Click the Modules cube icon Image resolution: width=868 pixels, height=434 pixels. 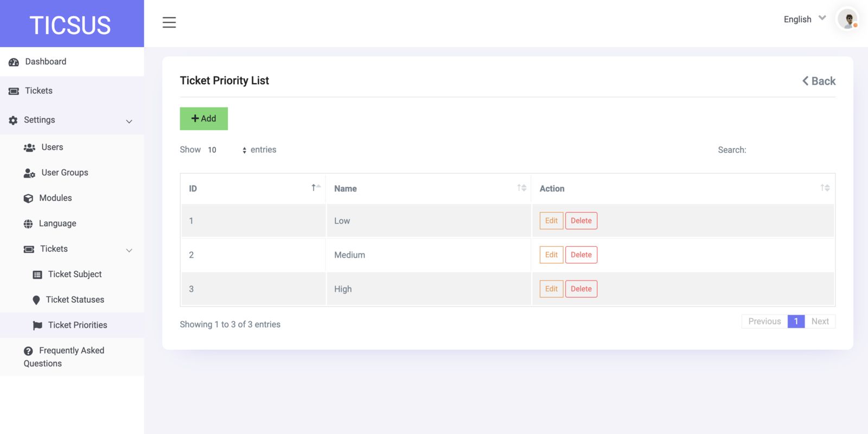(28, 199)
